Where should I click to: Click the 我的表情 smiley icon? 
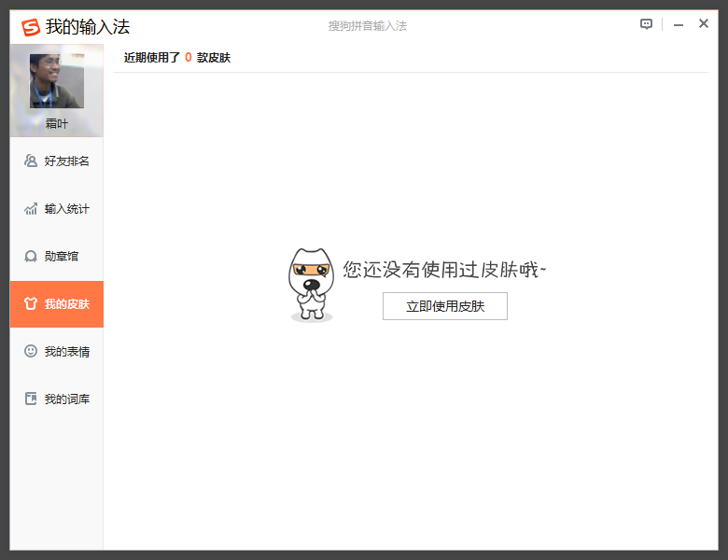(31, 351)
